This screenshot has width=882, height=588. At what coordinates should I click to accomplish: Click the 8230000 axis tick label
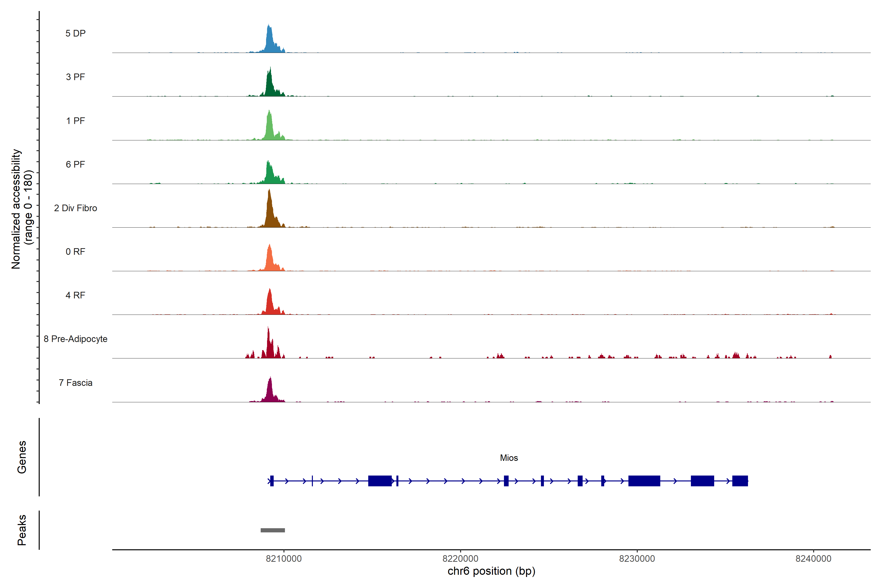pyautogui.click(x=637, y=559)
